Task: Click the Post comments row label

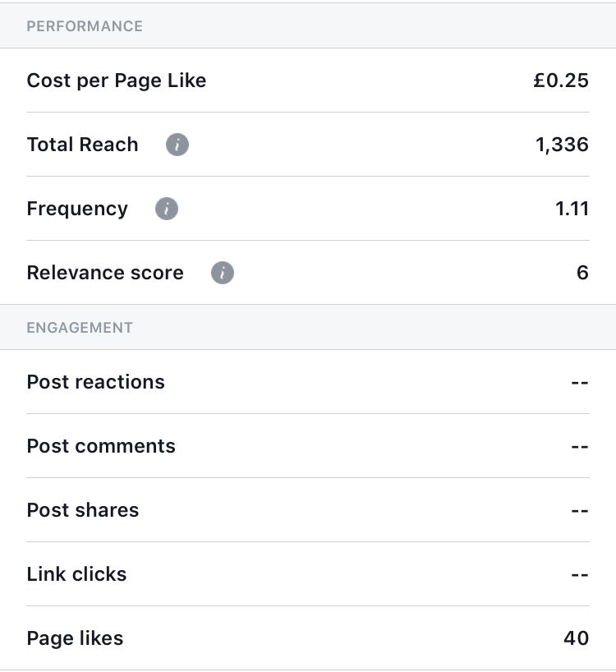Action: click(101, 446)
